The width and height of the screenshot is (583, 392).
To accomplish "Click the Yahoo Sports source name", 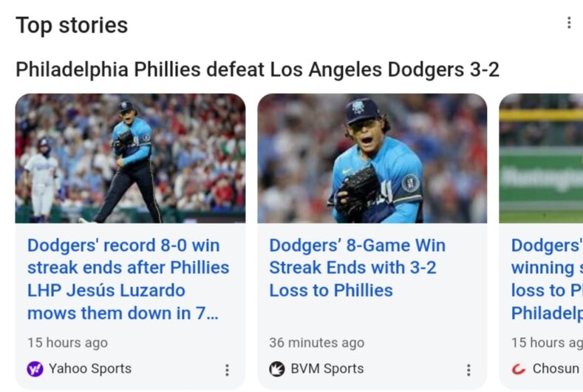I will coord(90,368).
